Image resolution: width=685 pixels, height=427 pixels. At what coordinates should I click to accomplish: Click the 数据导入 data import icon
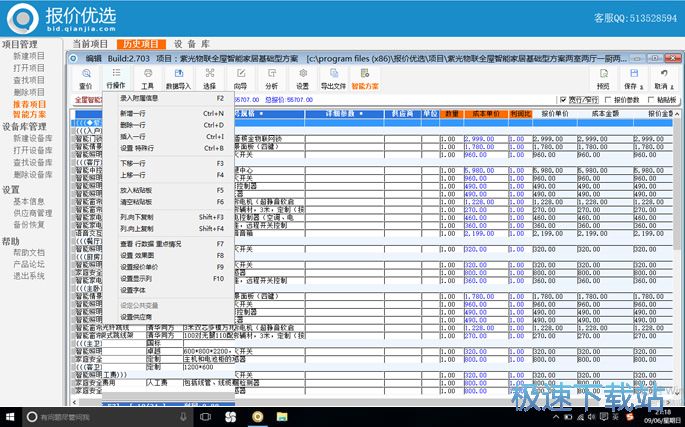point(178,78)
